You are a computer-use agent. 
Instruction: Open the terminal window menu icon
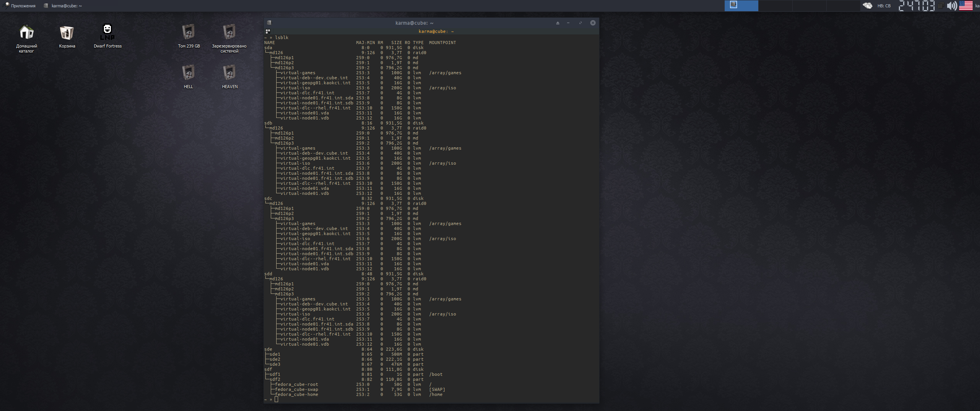269,23
